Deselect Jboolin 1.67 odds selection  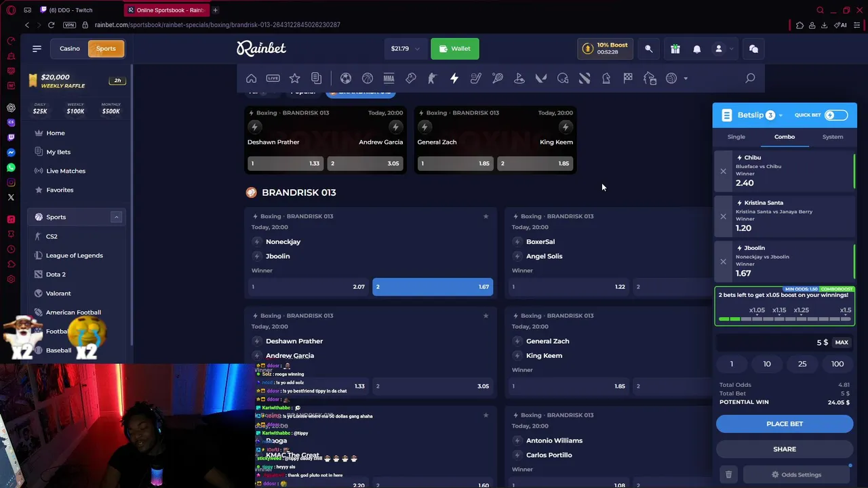(x=433, y=287)
